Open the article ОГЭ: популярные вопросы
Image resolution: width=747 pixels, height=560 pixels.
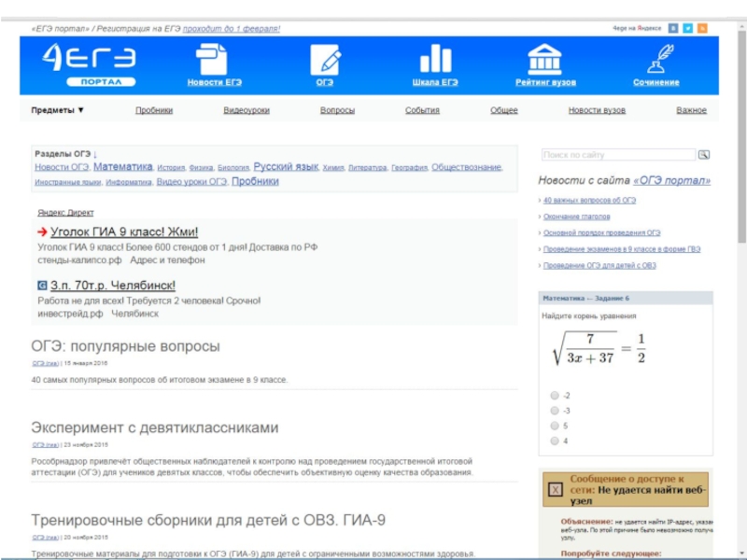125,346
